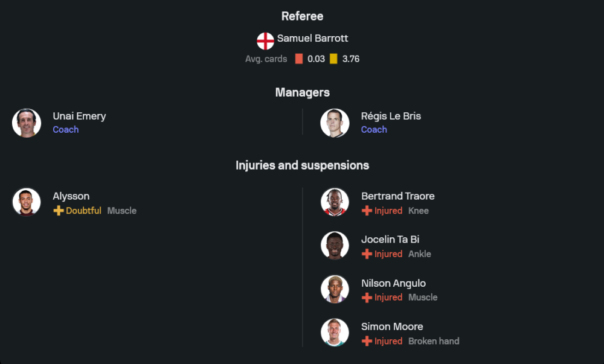Click the England flag icon beside Samuel Barrott
This screenshot has width=604, height=364.
(265, 41)
